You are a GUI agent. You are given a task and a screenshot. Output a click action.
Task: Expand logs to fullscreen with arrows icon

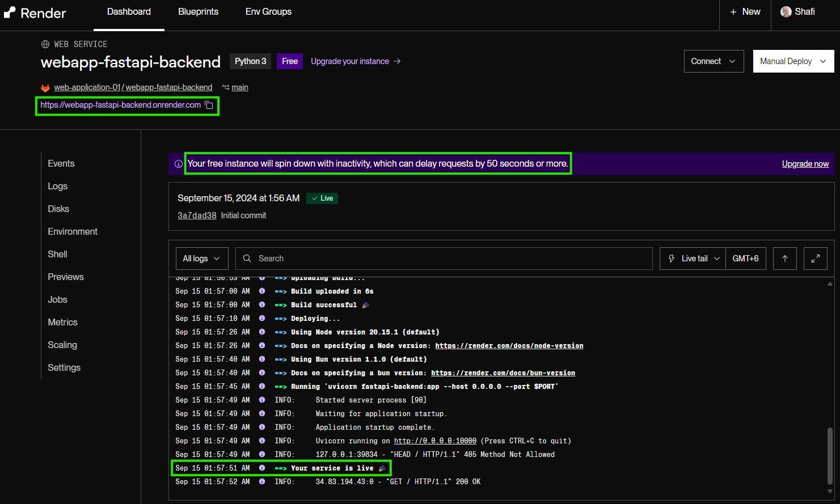coord(816,259)
